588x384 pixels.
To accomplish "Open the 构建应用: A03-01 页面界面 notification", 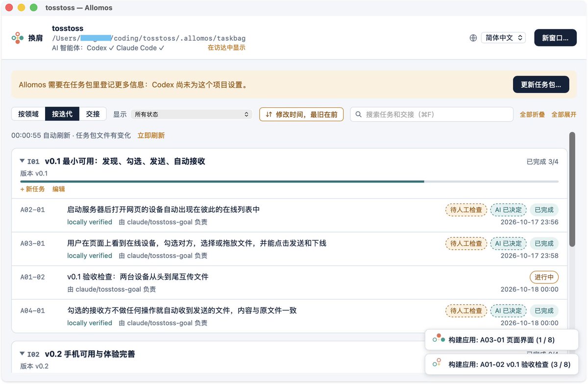I will [x=502, y=339].
